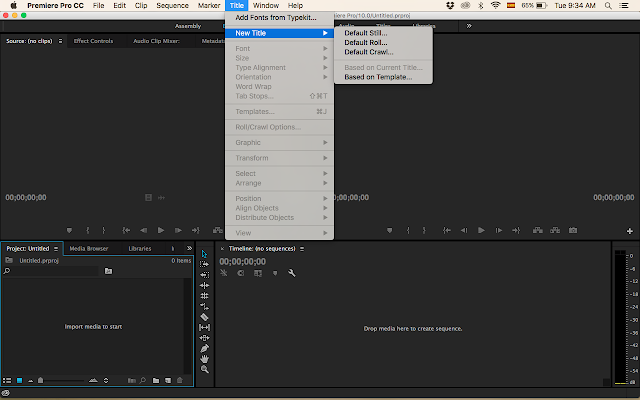Click the Timeline timecode 00;00;00;00

[242, 262]
